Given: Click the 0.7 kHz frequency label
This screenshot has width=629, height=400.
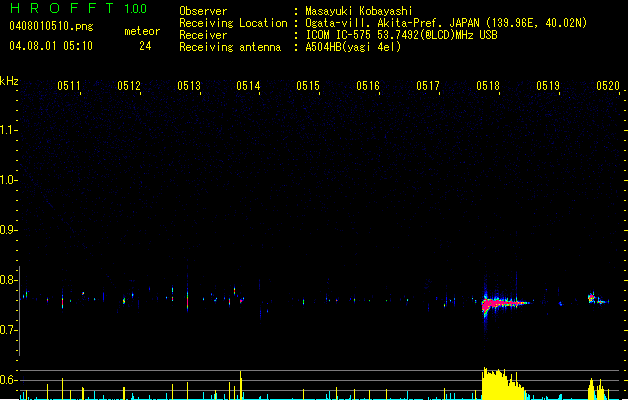Looking at the screenshot, I should pyautogui.click(x=8, y=330).
